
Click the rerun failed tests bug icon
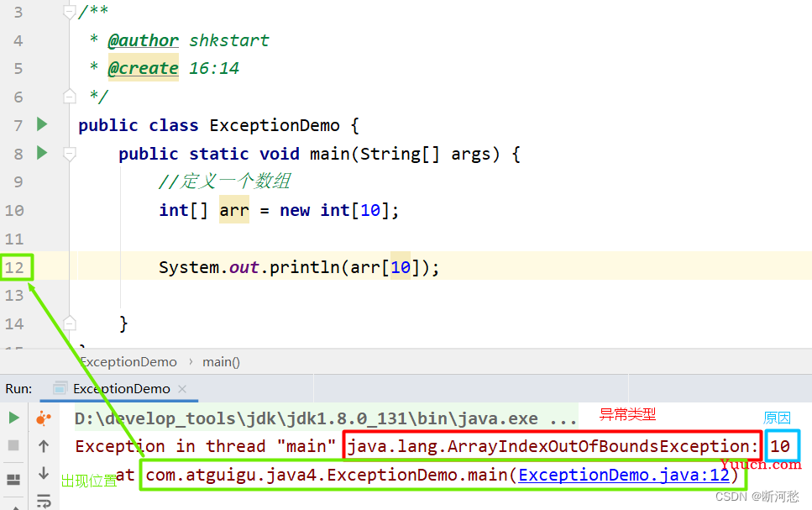point(44,418)
